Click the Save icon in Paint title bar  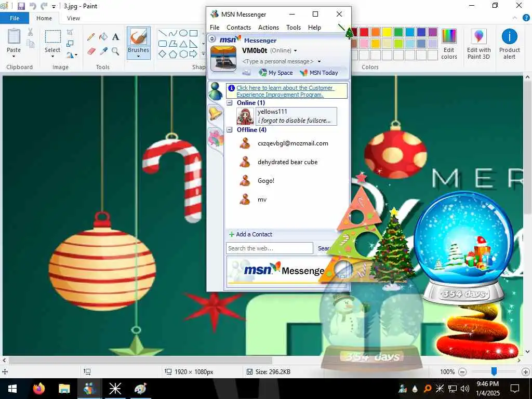coord(21,6)
